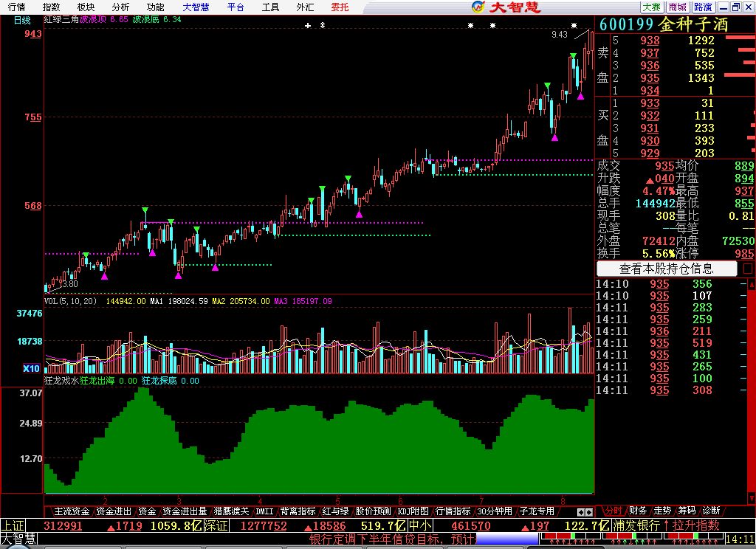
Task: Open the 外汇 menu
Action: pyautogui.click(x=305, y=7)
